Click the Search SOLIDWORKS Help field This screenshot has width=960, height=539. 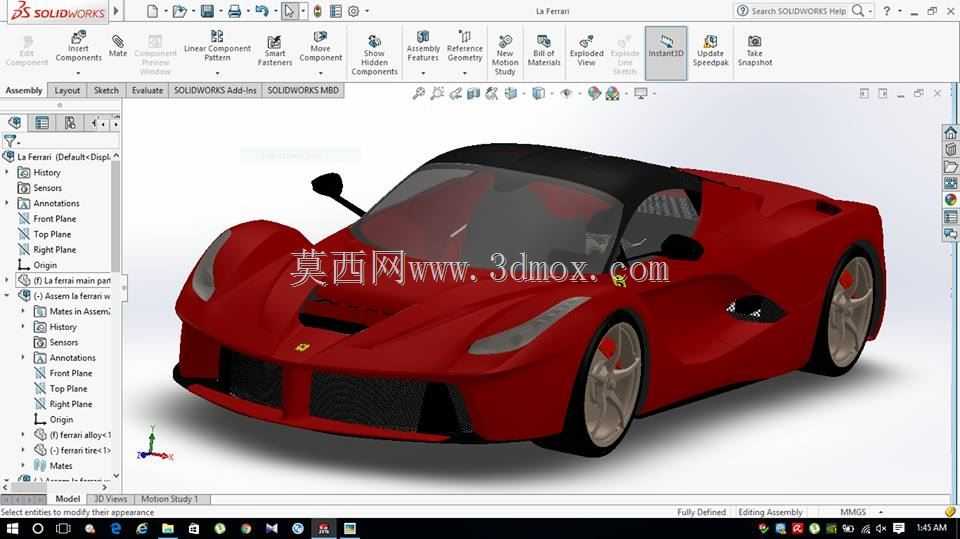[799, 11]
